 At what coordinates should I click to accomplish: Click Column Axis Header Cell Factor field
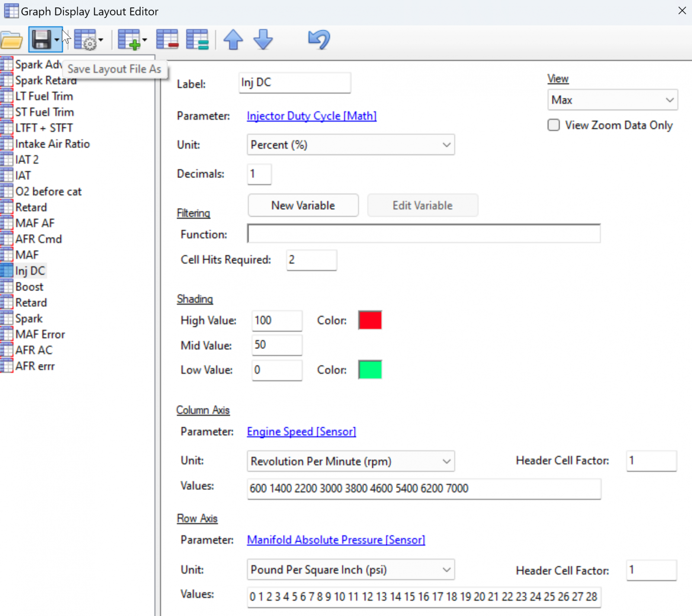[651, 461]
